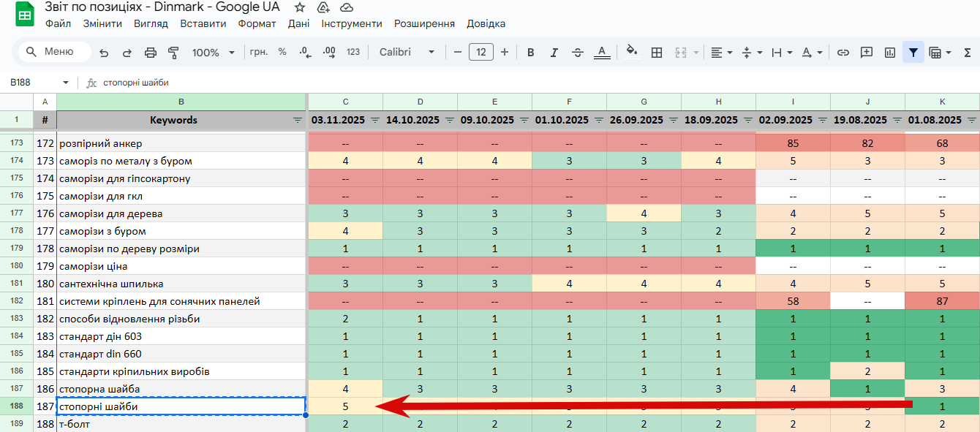
Task: Expand the name box dropdown arrow
Action: (x=66, y=83)
